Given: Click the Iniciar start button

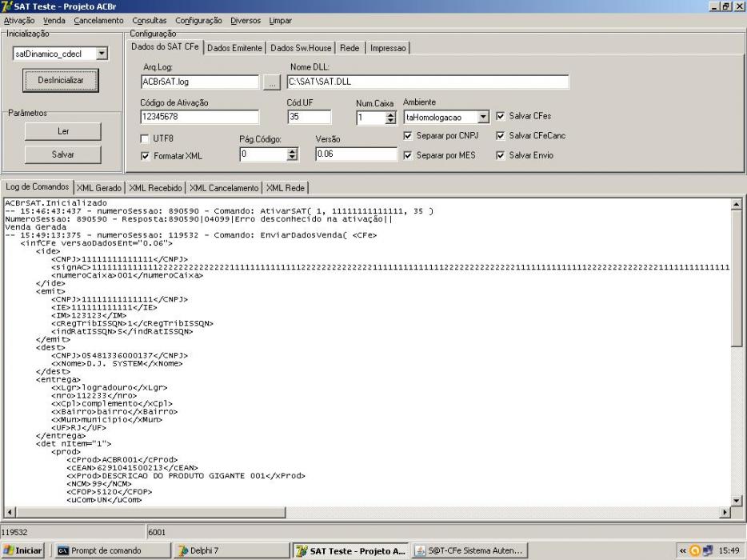Looking at the screenshot, I should point(22,550).
